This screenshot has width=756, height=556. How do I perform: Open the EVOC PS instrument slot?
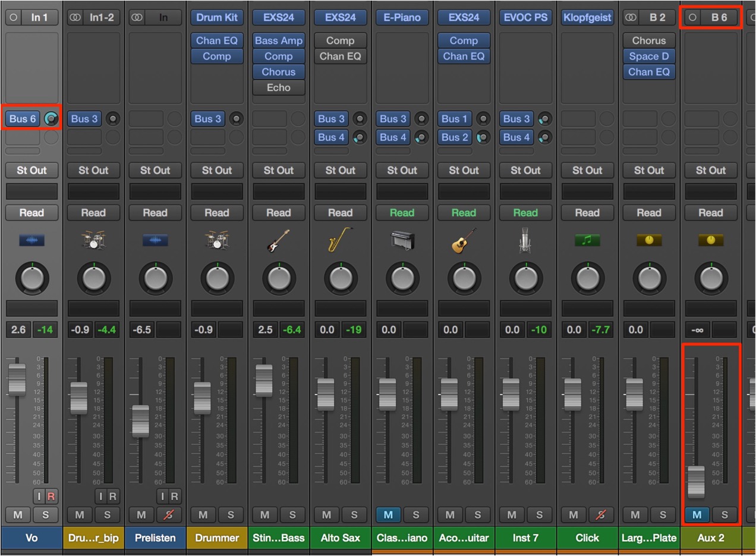(x=526, y=17)
